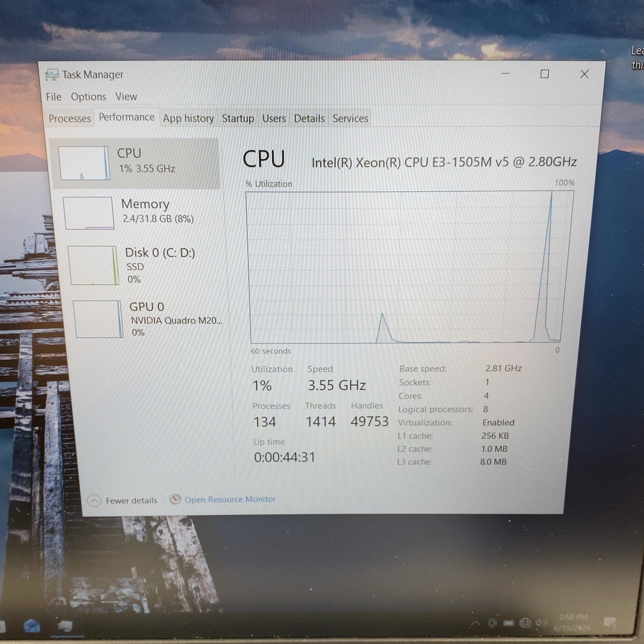Screen dimensions: 644x644
Task: Click the L3 cache value 8.0 MB
Action: coord(493,462)
